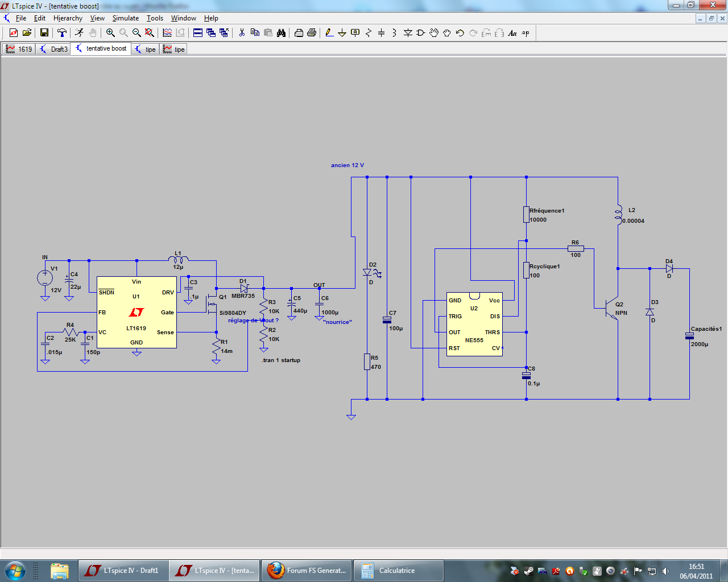Click the Run simulation icon
This screenshot has height=582, width=728.
point(79,33)
